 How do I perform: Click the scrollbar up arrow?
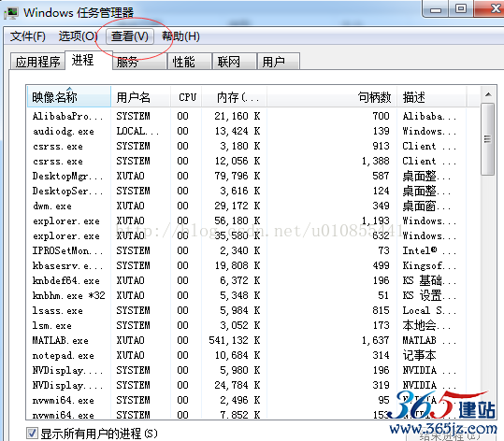[x=488, y=94]
